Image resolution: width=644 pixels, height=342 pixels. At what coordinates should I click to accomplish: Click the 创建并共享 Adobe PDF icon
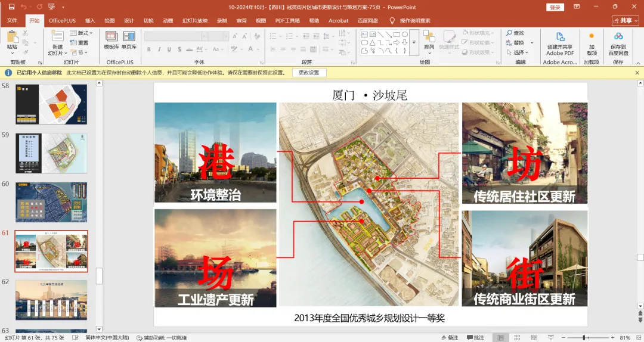[x=560, y=43]
